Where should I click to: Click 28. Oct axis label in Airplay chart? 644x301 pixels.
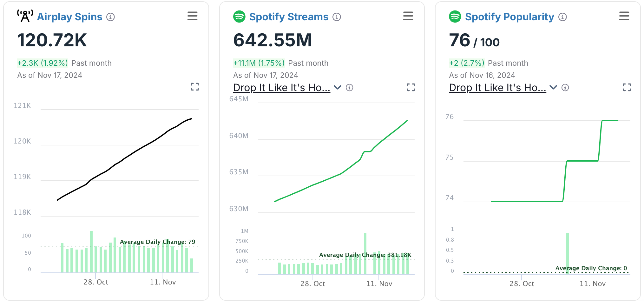96,282
